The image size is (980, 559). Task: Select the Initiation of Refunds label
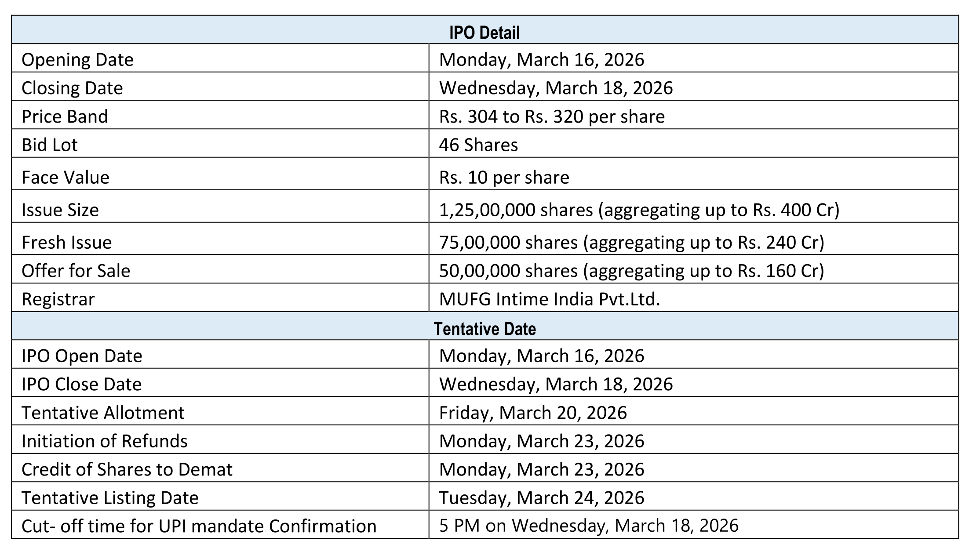[105, 441]
